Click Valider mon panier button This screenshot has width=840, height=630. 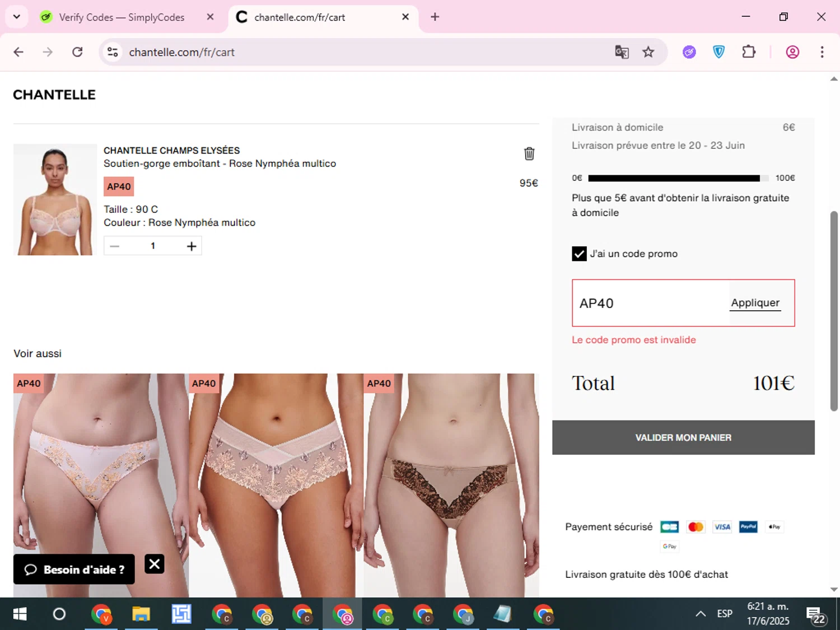pyautogui.click(x=683, y=437)
